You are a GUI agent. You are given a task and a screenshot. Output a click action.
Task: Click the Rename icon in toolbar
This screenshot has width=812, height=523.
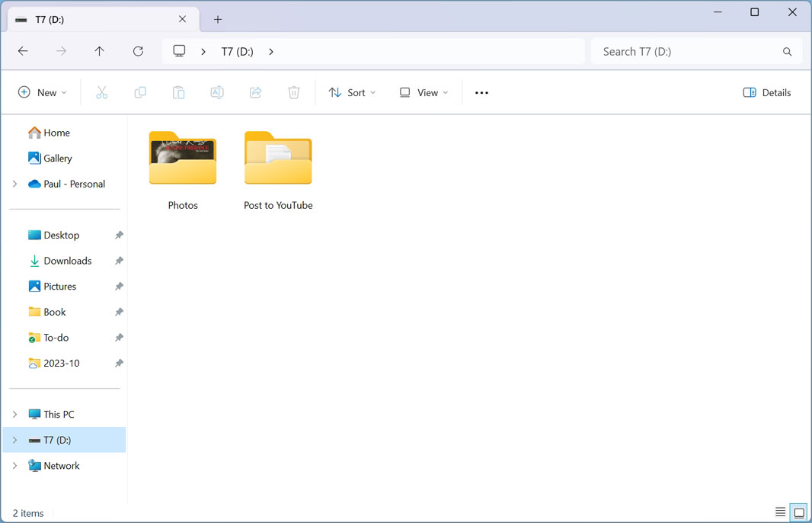pos(217,92)
